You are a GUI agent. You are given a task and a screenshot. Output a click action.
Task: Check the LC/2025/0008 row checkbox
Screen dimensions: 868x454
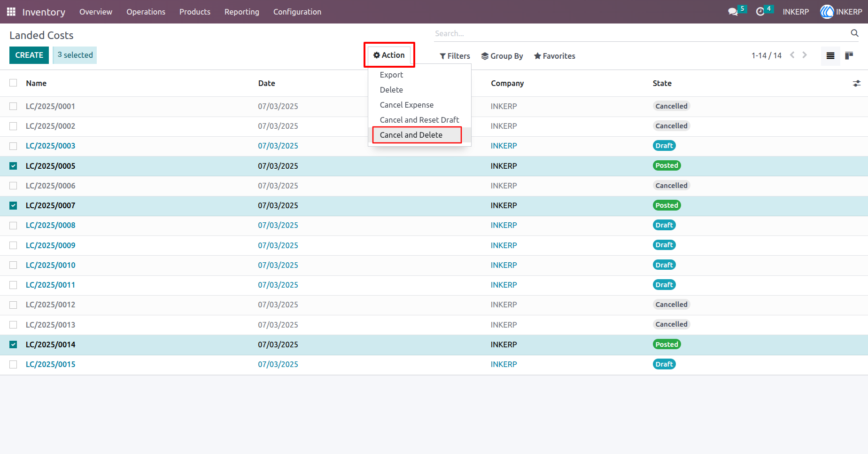[x=13, y=226]
